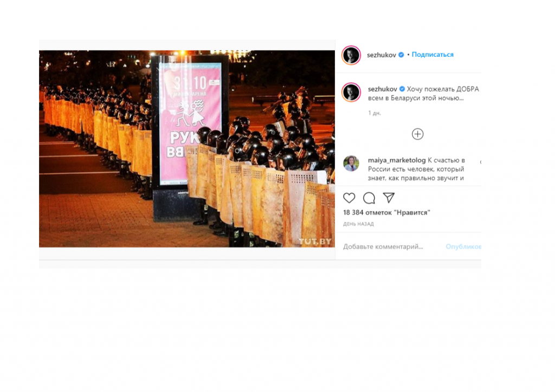Click Подписаться to follow sezhukov
This screenshot has height=392, width=555.
coord(433,55)
